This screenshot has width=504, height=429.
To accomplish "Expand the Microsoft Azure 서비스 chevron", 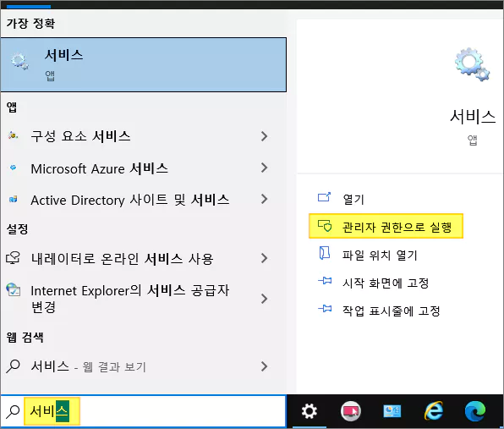I will point(264,168).
